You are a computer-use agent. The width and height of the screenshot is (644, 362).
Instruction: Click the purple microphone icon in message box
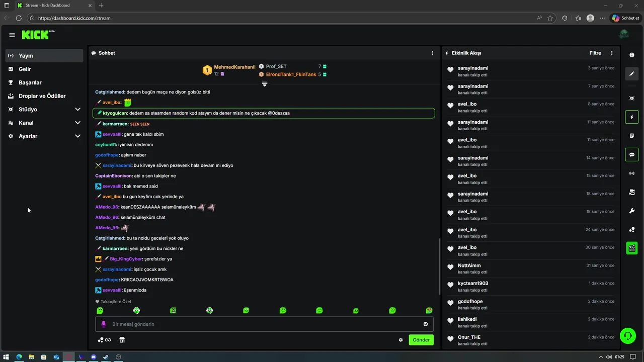tap(104, 324)
